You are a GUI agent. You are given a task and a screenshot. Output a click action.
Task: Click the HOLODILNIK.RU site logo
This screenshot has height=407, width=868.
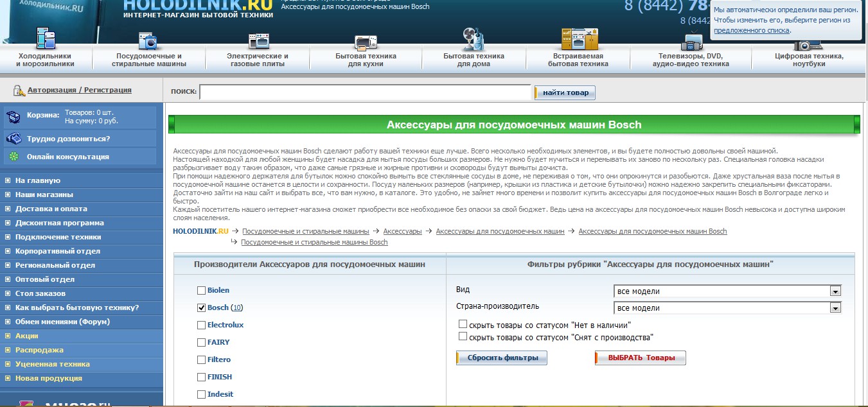[198, 8]
